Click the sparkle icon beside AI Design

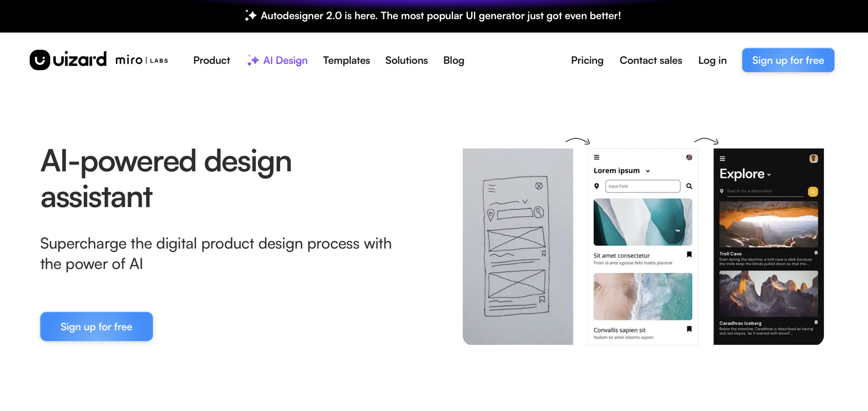point(253,60)
